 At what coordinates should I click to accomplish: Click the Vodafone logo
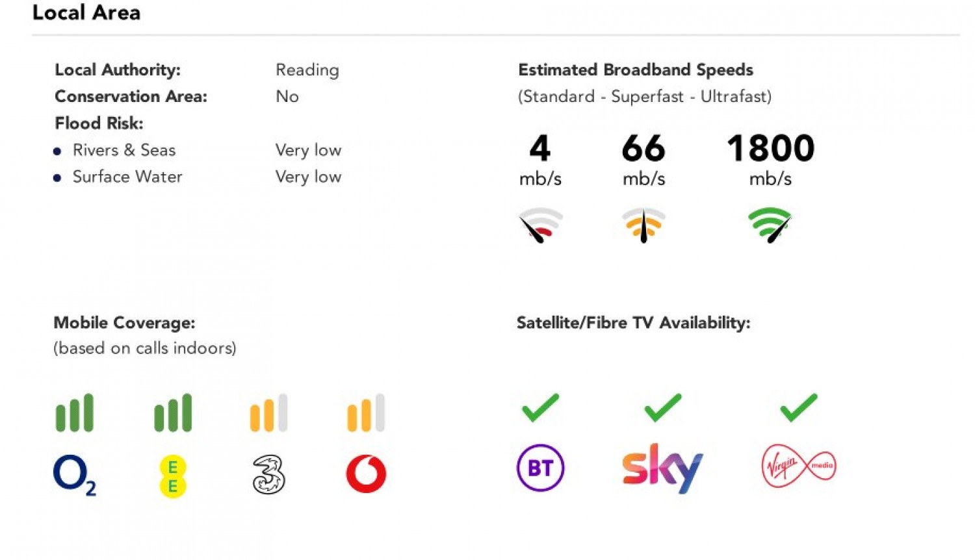pos(366,474)
